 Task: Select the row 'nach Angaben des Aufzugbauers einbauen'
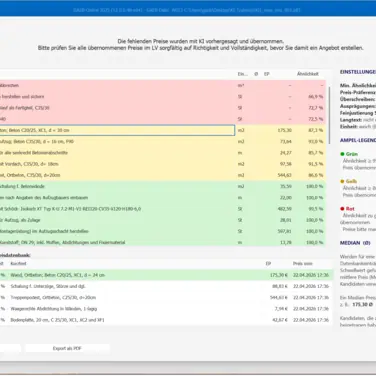click(163, 198)
